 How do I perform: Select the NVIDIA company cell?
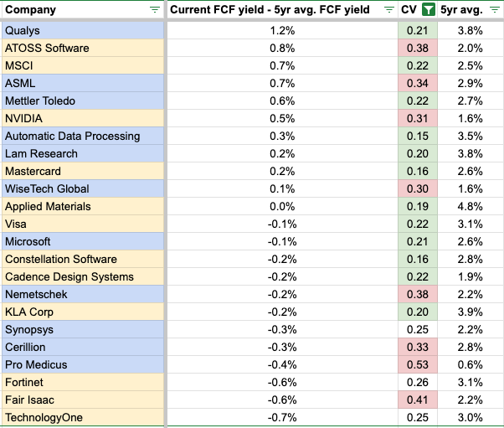[x=83, y=118]
